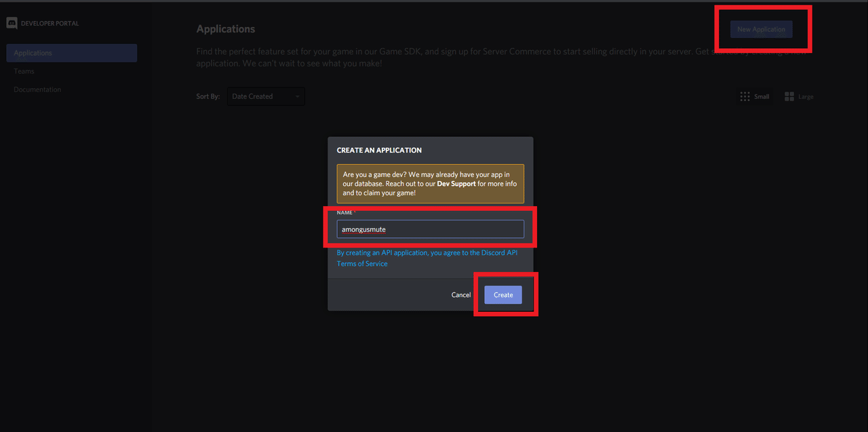Click the Discord logo icon

[x=12, y=23]
